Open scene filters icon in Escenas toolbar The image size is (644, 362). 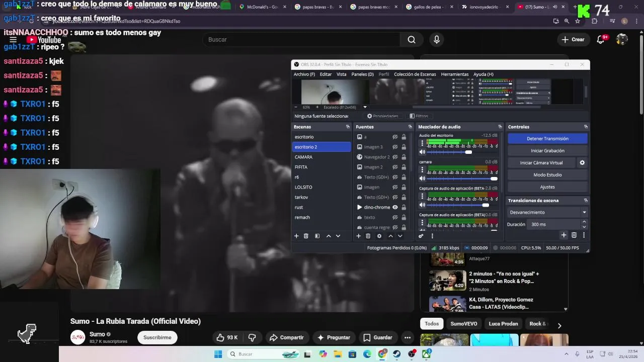317,236
